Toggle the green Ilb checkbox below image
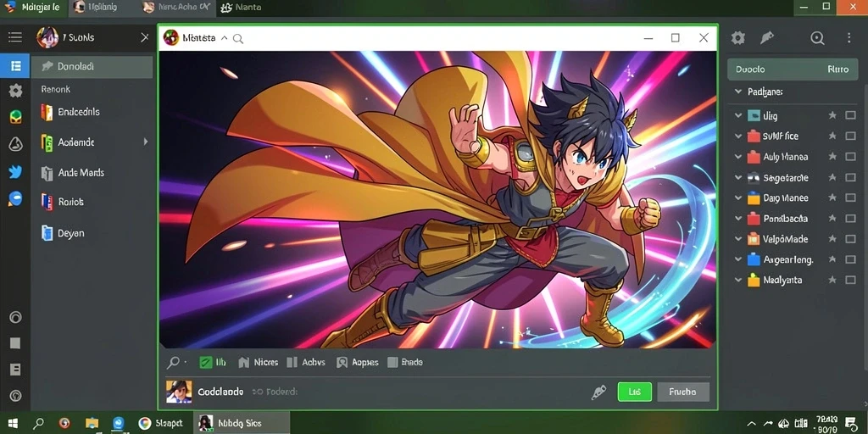This screenshot has height=434, width=868. pos(205,363)
